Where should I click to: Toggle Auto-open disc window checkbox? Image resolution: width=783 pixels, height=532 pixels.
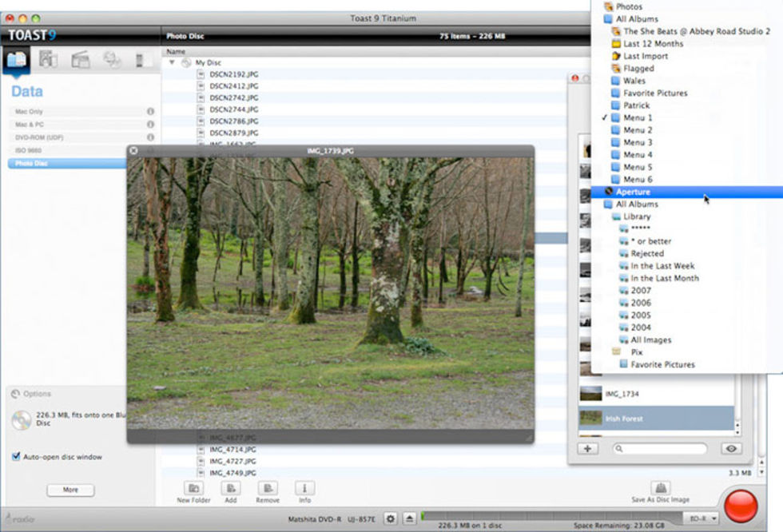pos(17,457)
